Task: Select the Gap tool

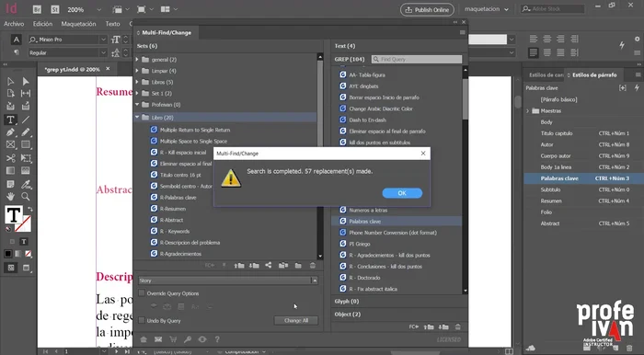Action: (x=26, y=94)
